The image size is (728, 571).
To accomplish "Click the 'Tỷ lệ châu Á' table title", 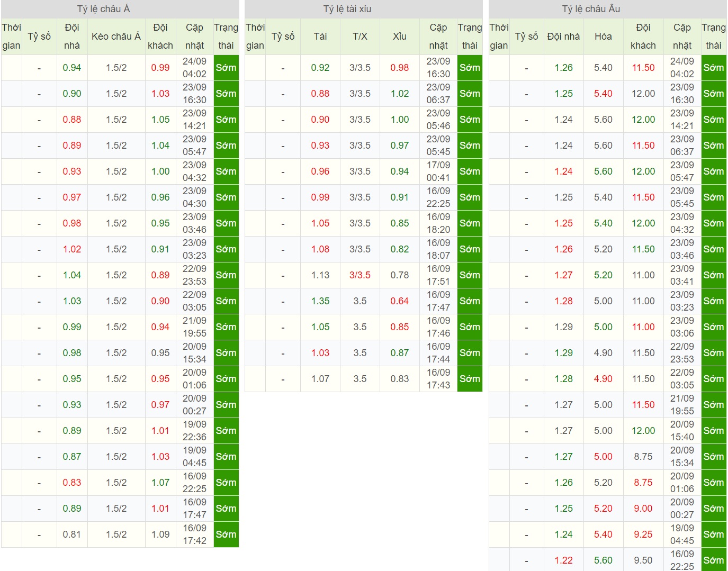I will tap(104, 9).
